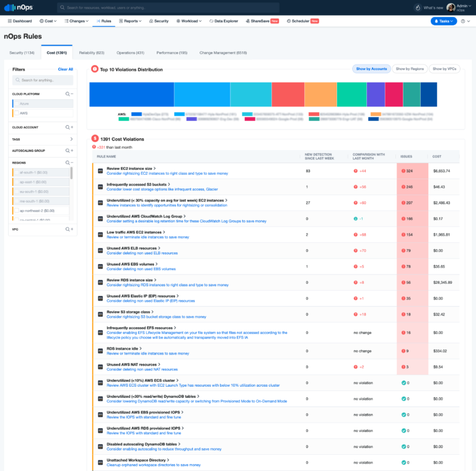Screen dimensions: 476x471
Task: Click the orange segment in violations distribution bar
Action: 320,94
